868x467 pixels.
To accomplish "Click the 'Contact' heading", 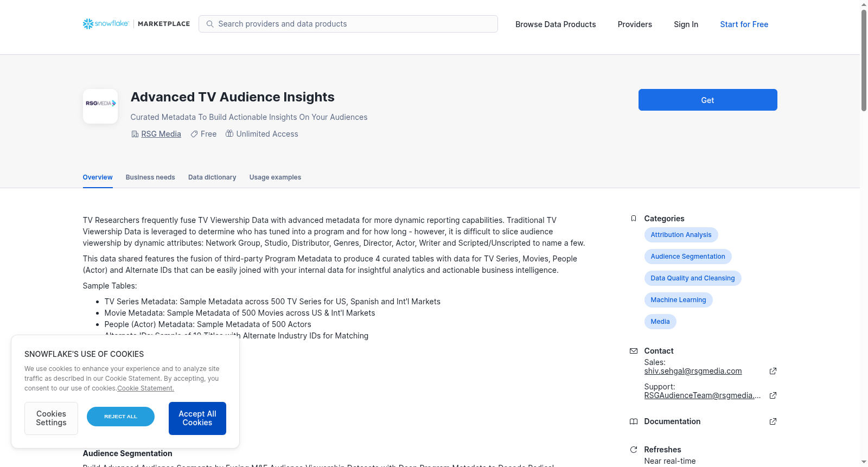I will [659, 351].
